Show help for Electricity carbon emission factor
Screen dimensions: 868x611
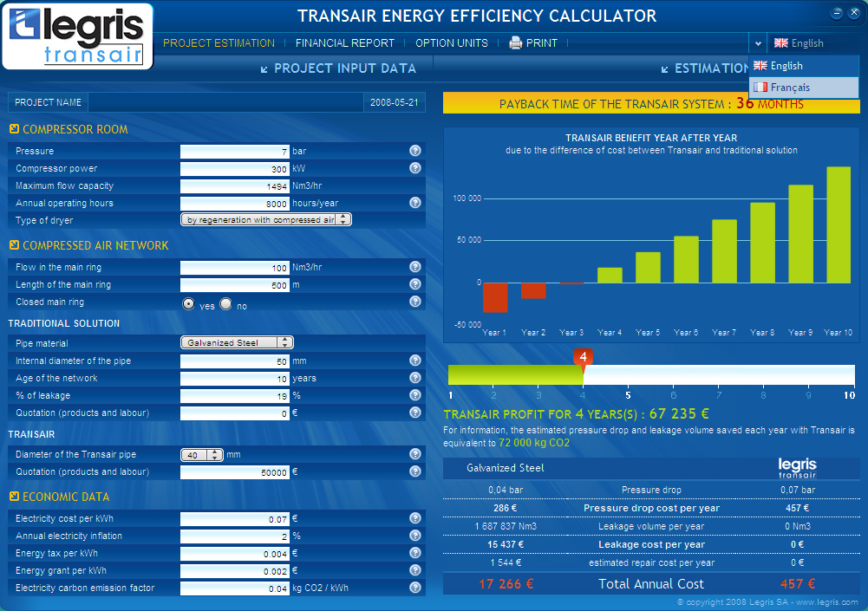point(415,588)
